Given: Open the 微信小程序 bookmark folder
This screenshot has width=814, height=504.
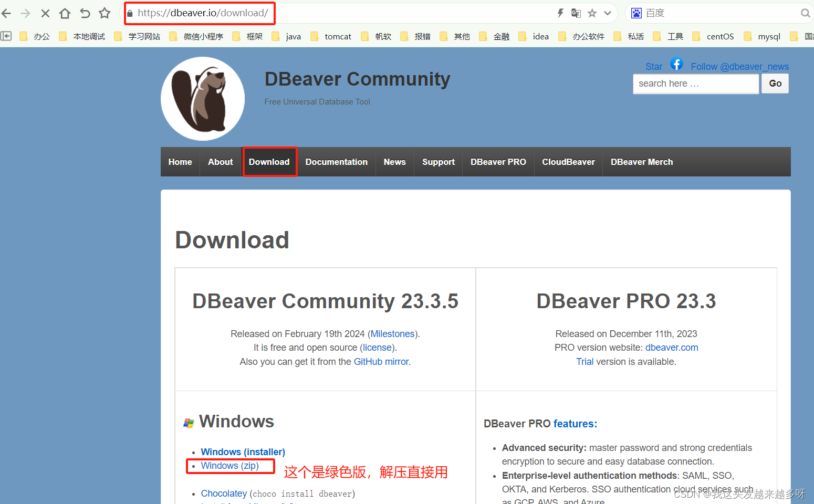Looking at the screenshot, I should [x=196, y=36].
